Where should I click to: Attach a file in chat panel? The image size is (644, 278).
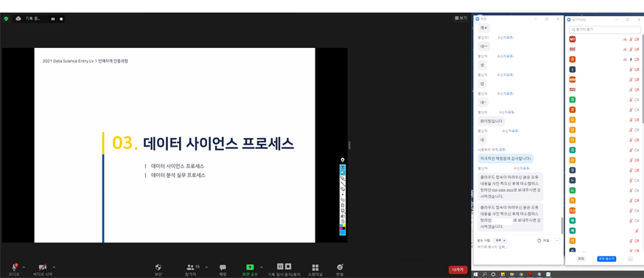click(x=543, y=240)
